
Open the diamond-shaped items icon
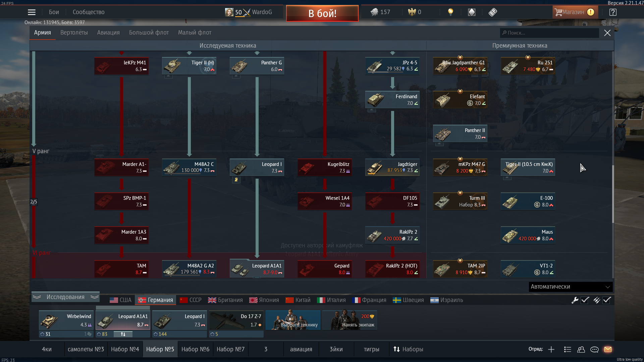pos(472,12)
